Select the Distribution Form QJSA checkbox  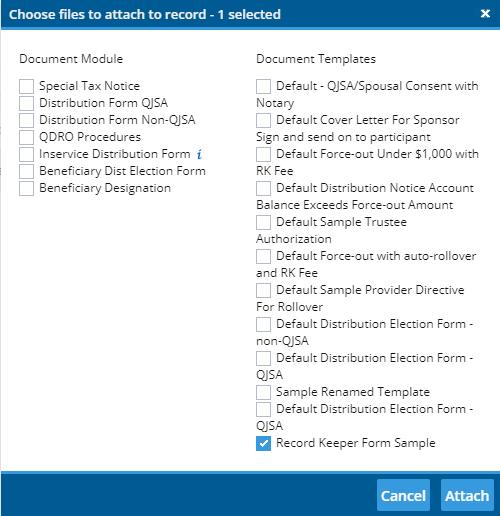(26, 103)
